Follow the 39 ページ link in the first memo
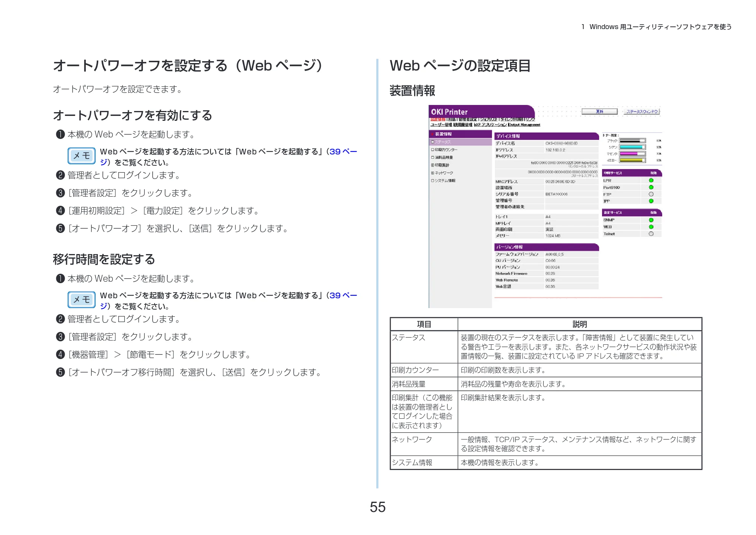 343,152
